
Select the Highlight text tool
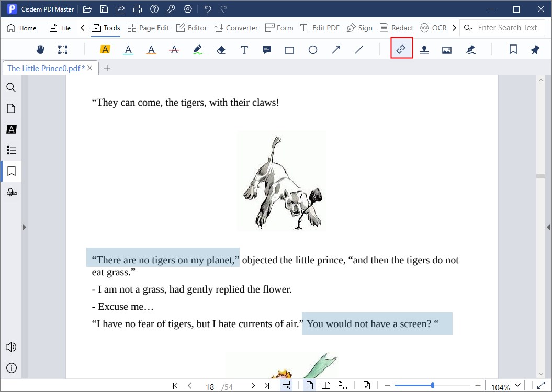click(105, 49)
